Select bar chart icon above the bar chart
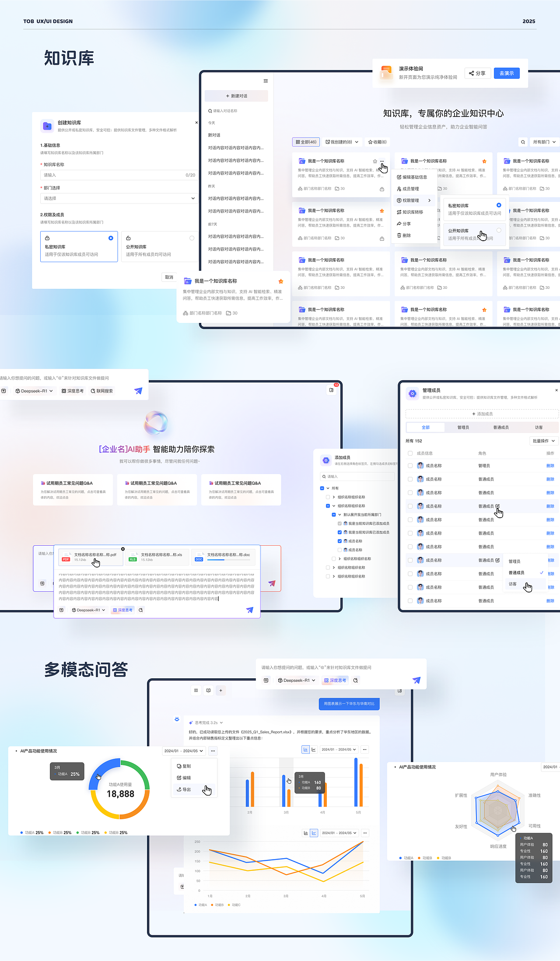Image resolution: width=560 pixels, height=961 pixels. click(x=305, y=750)
